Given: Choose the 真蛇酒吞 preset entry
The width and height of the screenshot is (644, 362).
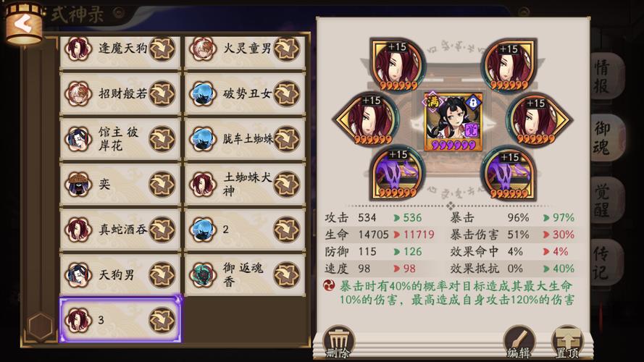Looking at the screenshot, I should click(x=120, y=230).
